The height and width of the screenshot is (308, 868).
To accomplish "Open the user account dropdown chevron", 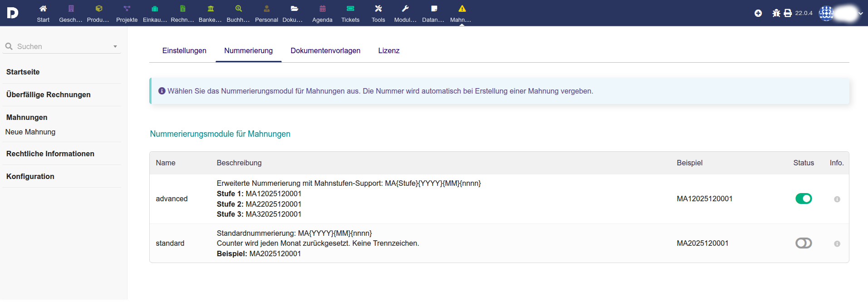I will coord(861,13).
